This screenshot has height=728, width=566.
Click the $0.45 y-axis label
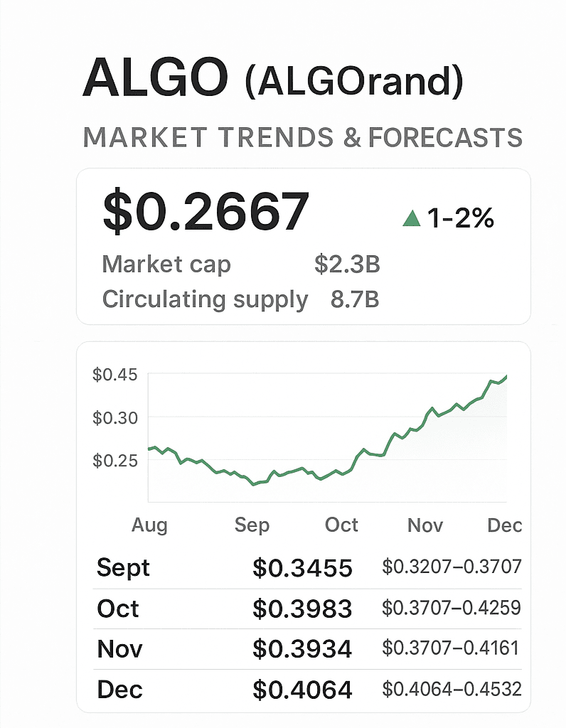tap(114, 375)
